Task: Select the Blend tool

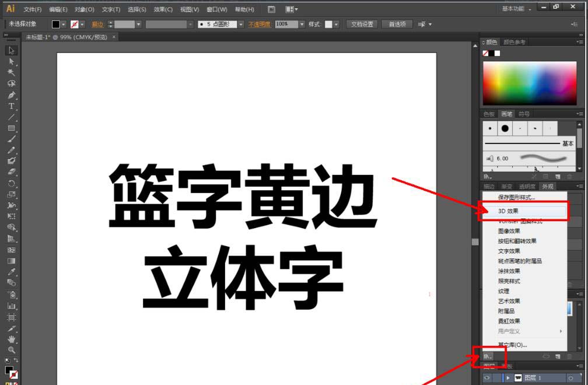Action: point(11,283)
